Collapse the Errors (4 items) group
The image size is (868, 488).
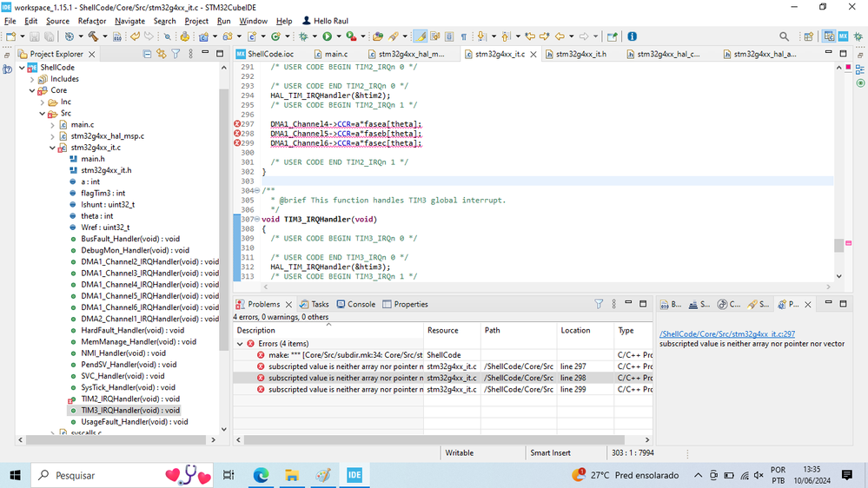242,344
